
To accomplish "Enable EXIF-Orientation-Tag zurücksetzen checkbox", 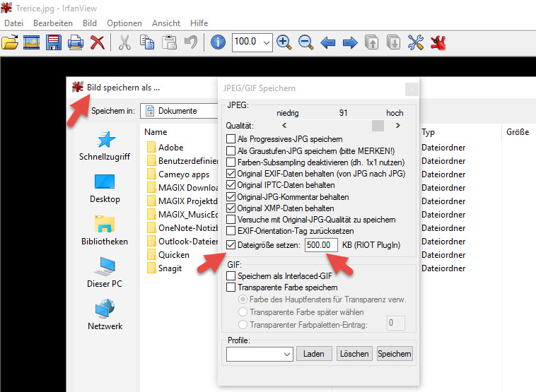I will (231, 231).
